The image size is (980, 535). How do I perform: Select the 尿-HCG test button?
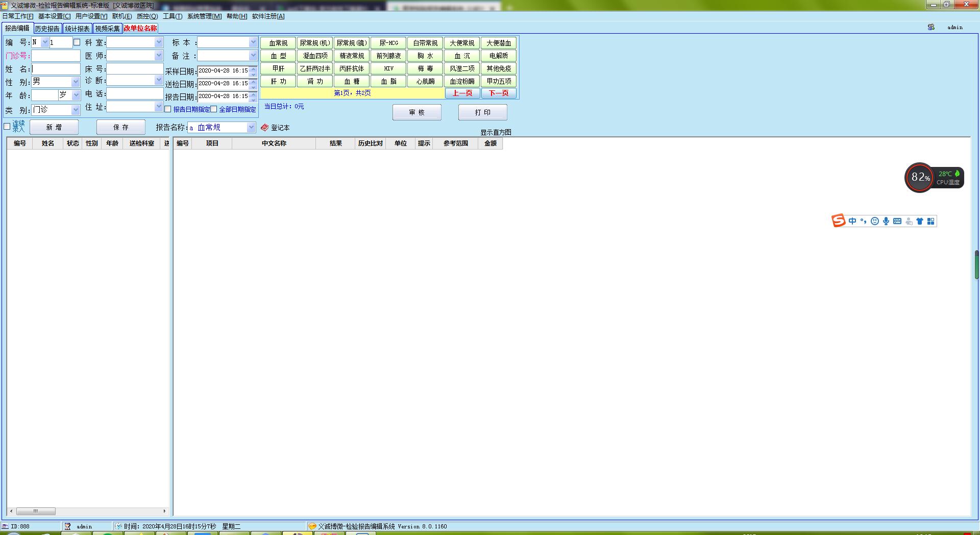388,43
